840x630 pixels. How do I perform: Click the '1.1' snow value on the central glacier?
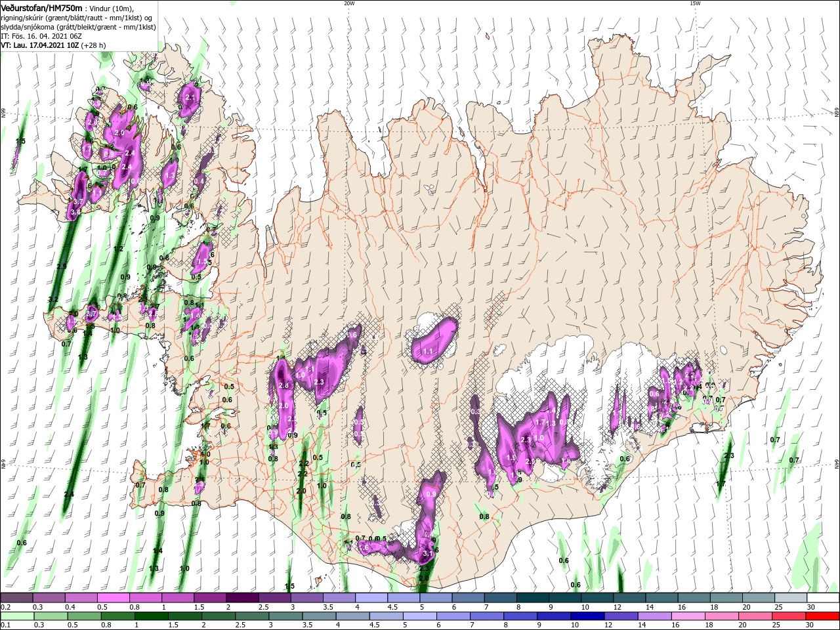click(428, 352)
